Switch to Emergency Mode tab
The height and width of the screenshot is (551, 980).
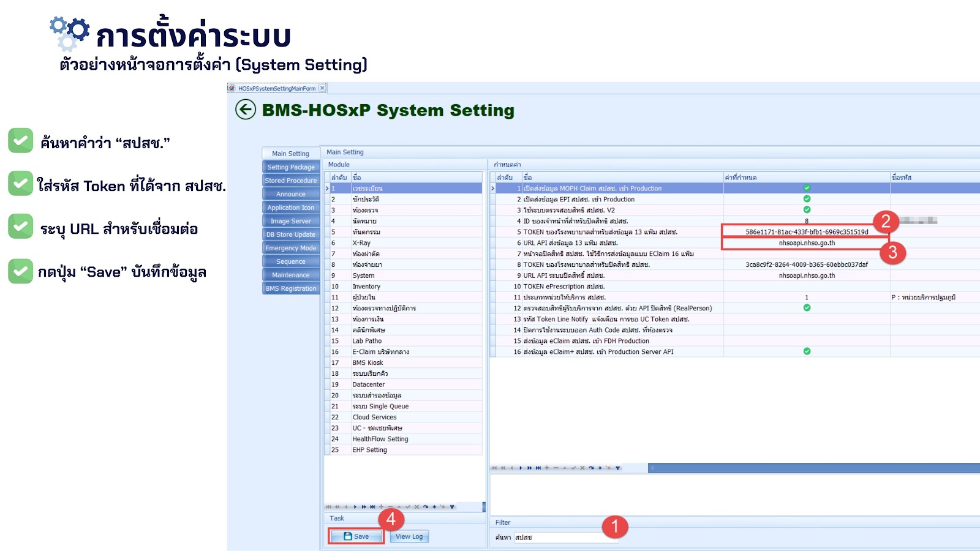point(291,248)
